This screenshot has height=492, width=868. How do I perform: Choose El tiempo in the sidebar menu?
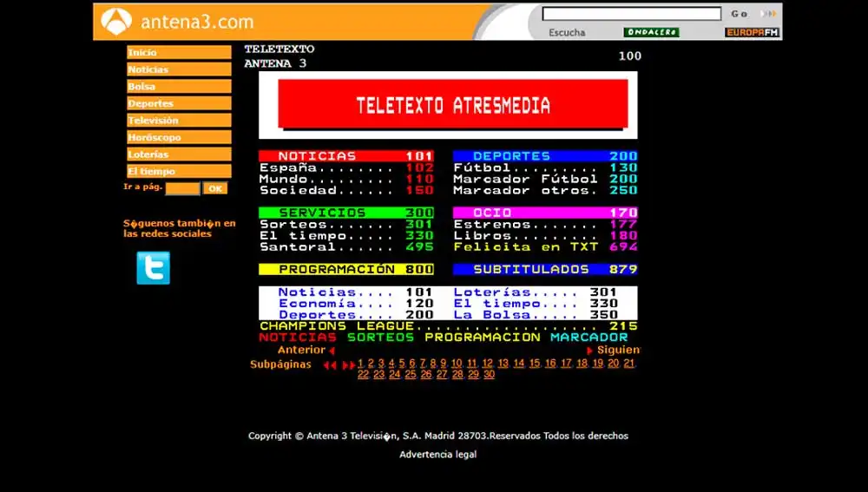(179, 171)
